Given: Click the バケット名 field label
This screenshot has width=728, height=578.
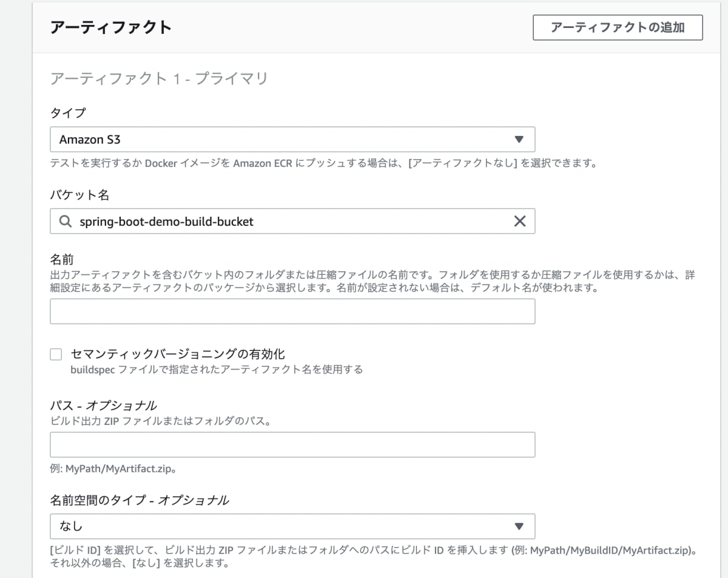Looking at the screenshot, I should tap(79, 195).
